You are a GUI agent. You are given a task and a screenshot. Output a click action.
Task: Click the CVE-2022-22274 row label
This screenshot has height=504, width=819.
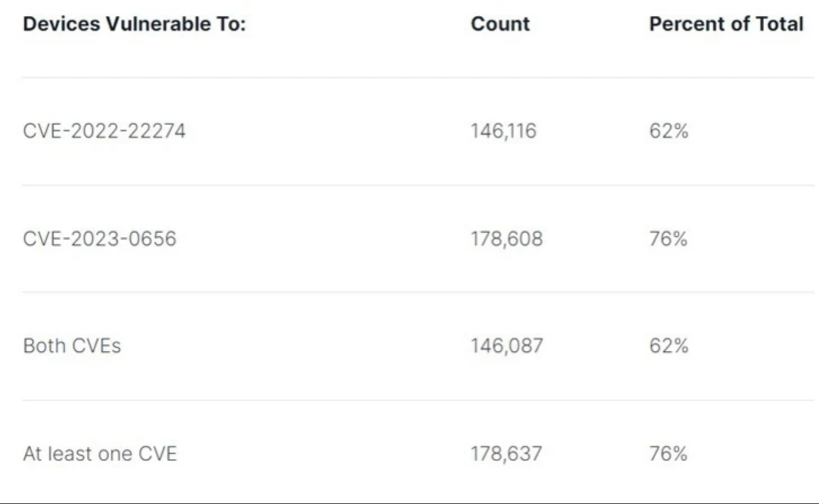coord(104,131)
